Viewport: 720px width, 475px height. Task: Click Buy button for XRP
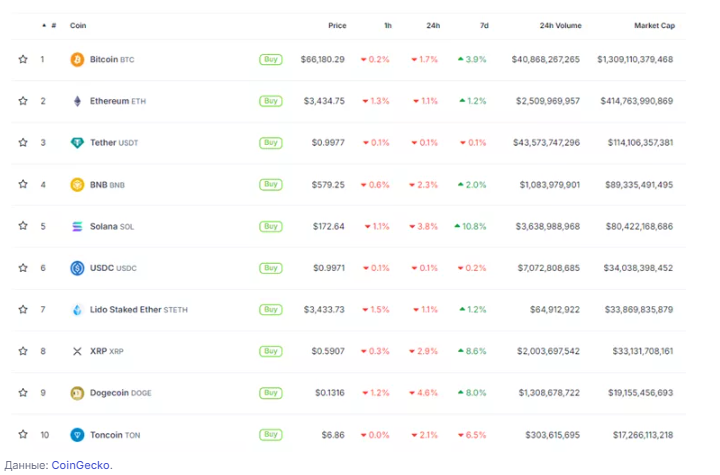point(271,351)
